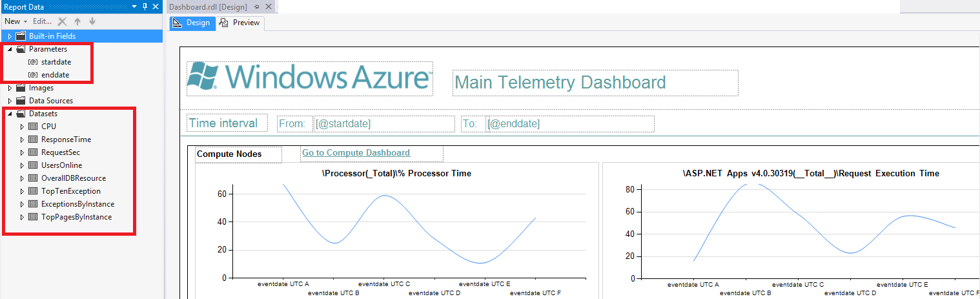Click the pin icon on Dashboard.rdl tab
Image resolution: width=980 pixels, height=299 pixels.
(257, 6)
